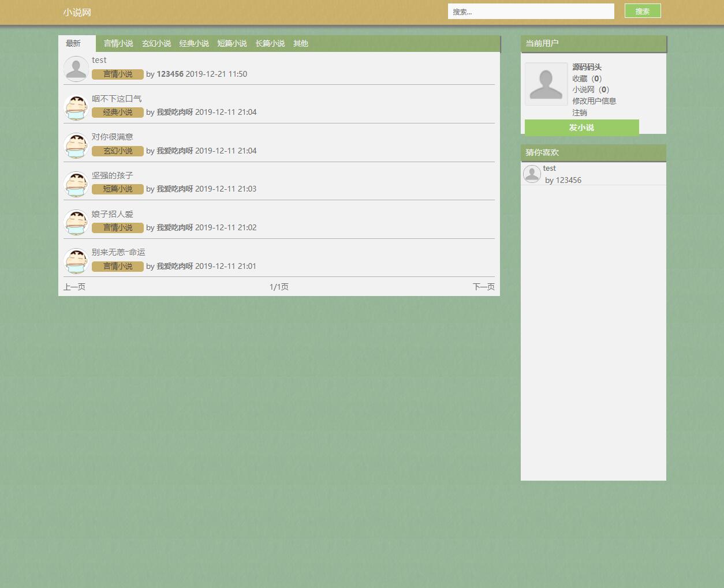Open the test recommendation in 猜你喜欢
Viewport: 724px width, 588px height.
click(550, 168)
